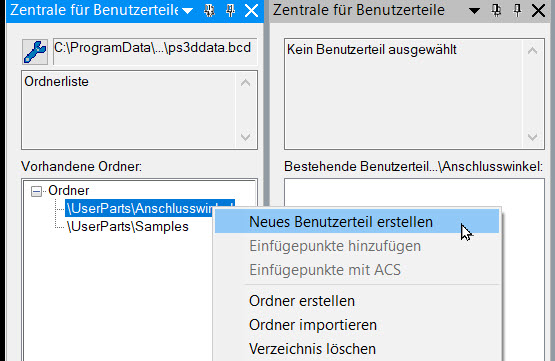The image size is (555, 361).
Task: Click the up scroll arrow in Ordnerliste box
Action: click(x=245, y=83)
